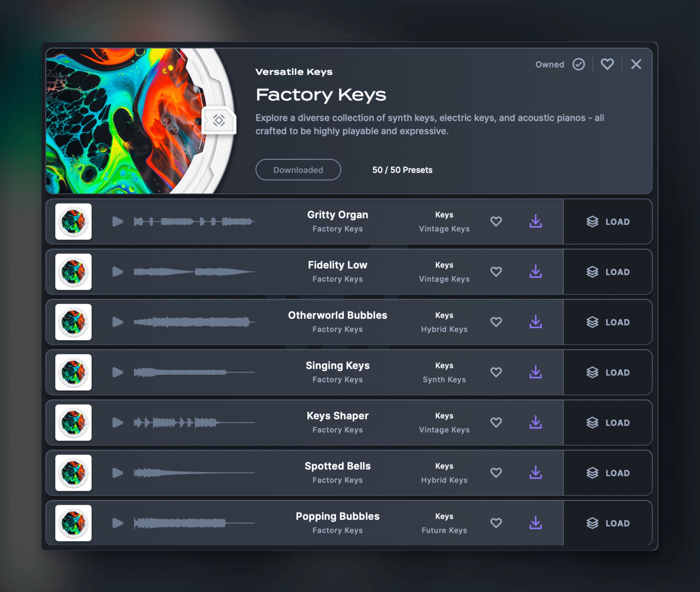The height and width of the screenshot is (592, 700).
Task: Download the Spotted Bells preset
Action: (536, 473)
